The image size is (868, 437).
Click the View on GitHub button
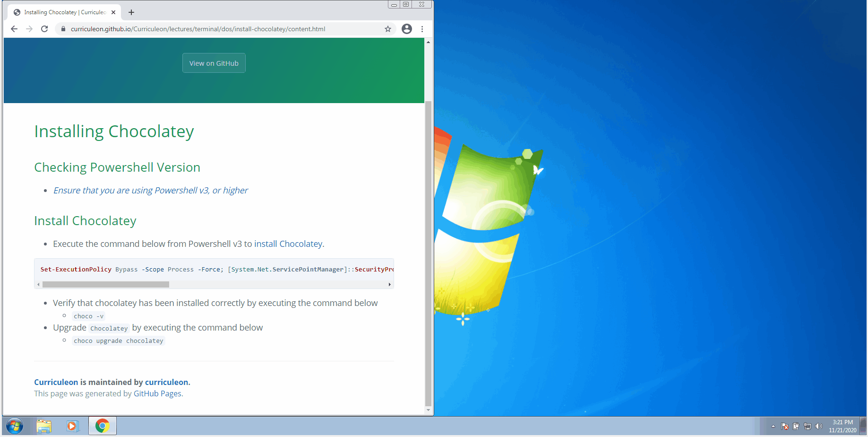tap(214, 62)
